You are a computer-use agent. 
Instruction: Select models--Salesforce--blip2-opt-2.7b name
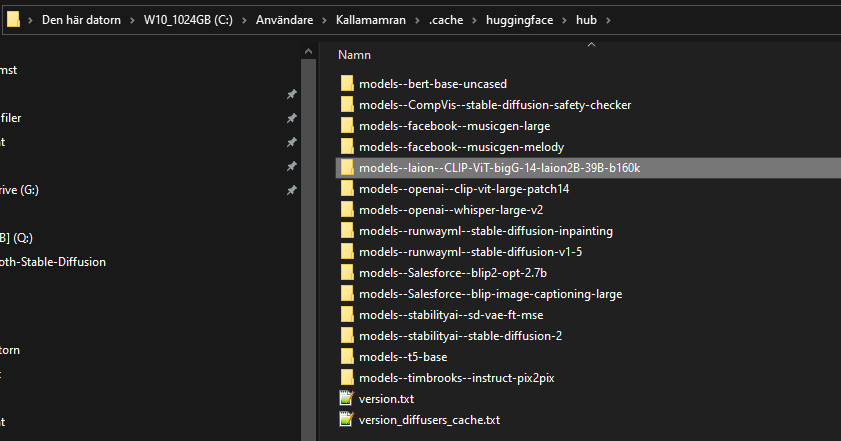(453, 273)
